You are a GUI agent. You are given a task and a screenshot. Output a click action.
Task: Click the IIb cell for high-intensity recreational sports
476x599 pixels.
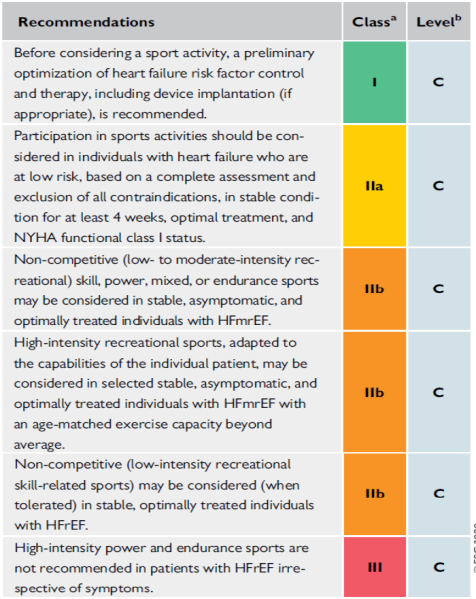click(374, 392)
